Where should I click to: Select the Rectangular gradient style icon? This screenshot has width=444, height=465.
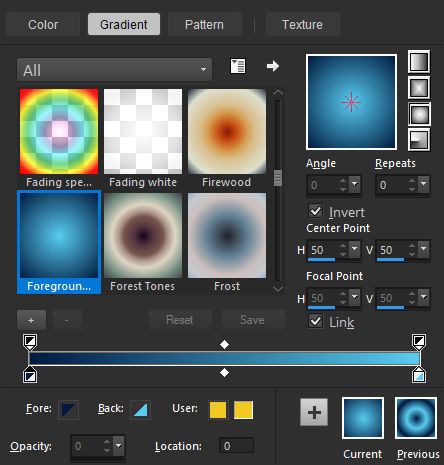[419, 88]
